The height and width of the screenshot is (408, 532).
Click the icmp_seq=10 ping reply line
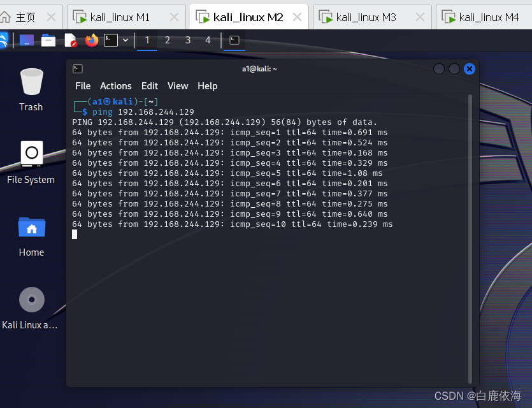point(233,224)
